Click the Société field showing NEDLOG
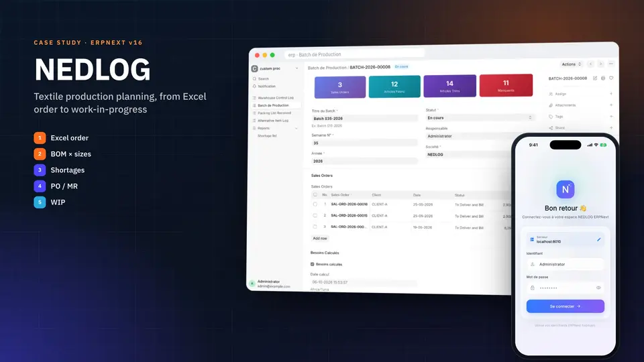This screenshot has height=362, width=644. coord(468,154)
